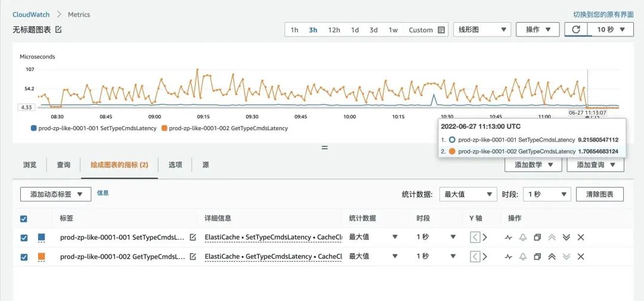Switch to the 选项 tab
The image size is (644, 301).
tap(175, 165)
